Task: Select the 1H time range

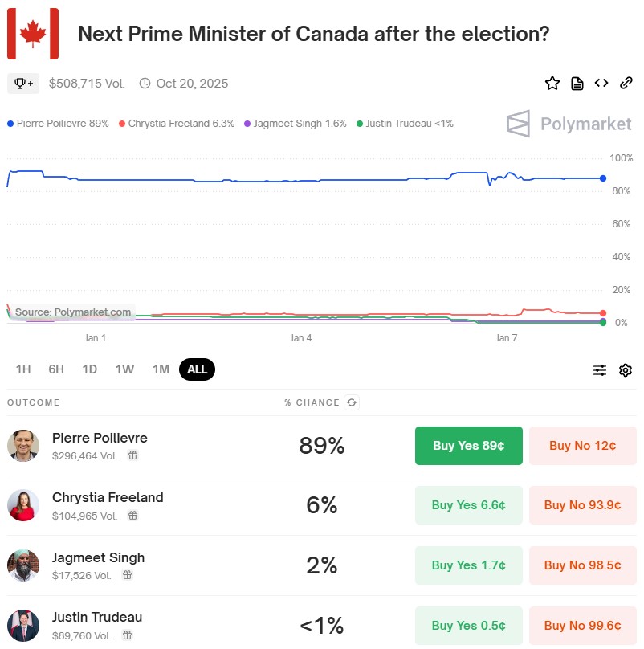Action: pyautogui.click(x=23, y=369)
